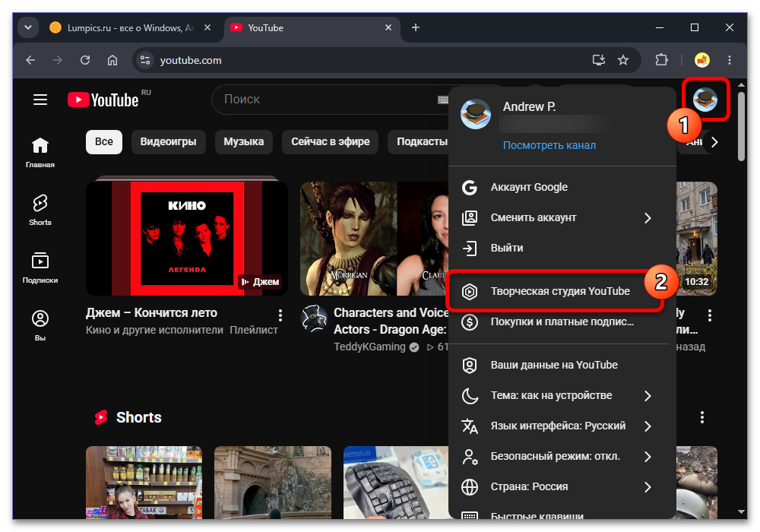Open the Chrome three-dot menu
The height and width of the screenshot is (532, 760).
(x=730, y=60)
